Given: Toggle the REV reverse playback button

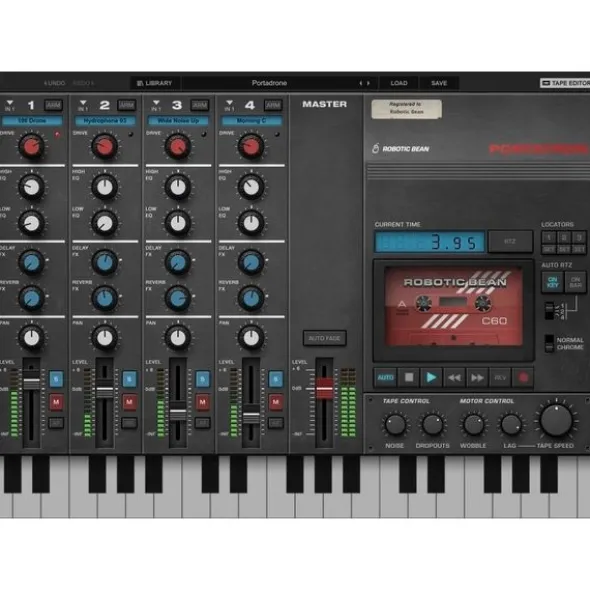Looking at the screenshot, I should coord(500,377).
